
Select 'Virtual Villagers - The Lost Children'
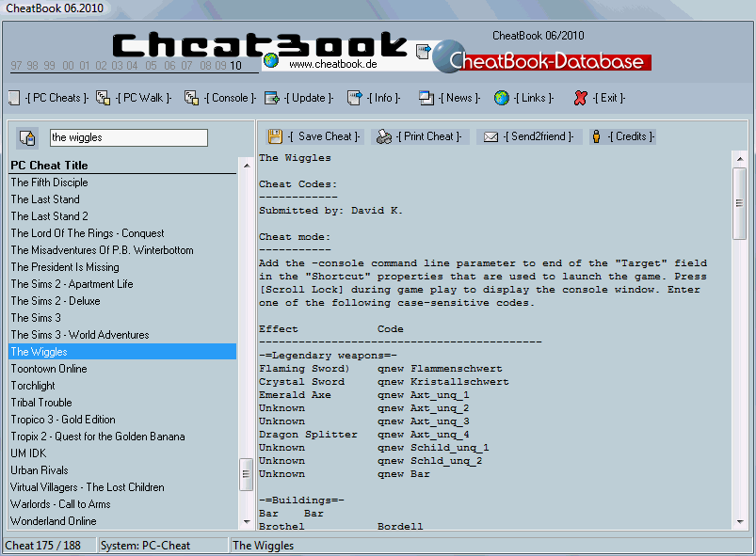pos(88,487)
